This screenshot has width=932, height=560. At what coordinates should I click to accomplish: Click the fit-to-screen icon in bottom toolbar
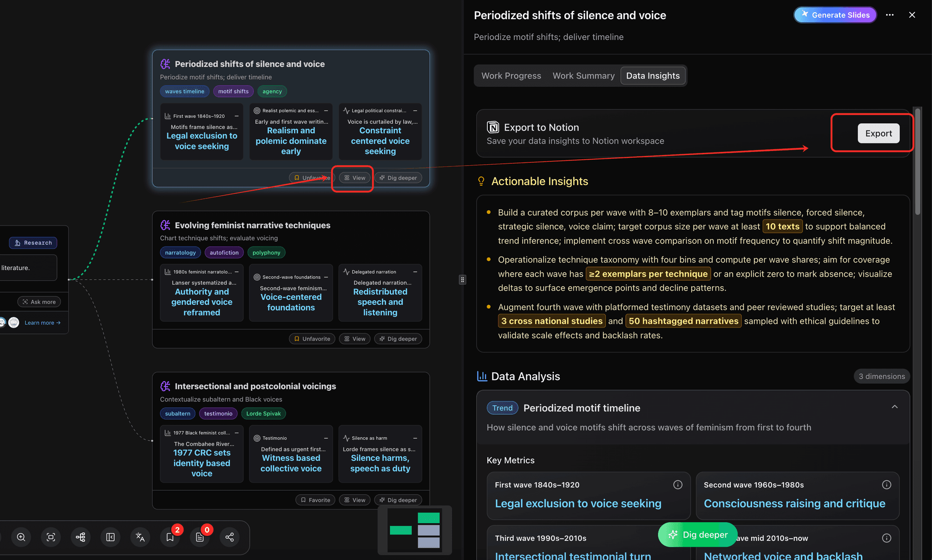51,537
